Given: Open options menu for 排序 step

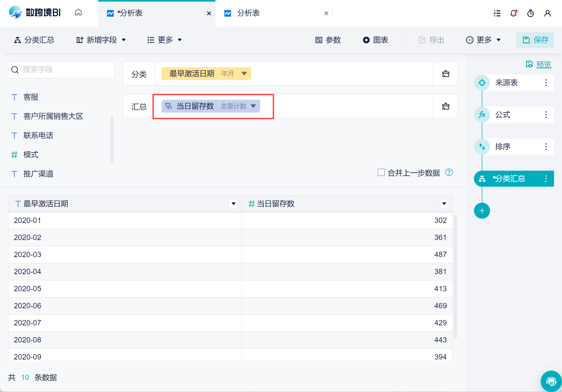Looking at the screenshot, I should (546, 147).
